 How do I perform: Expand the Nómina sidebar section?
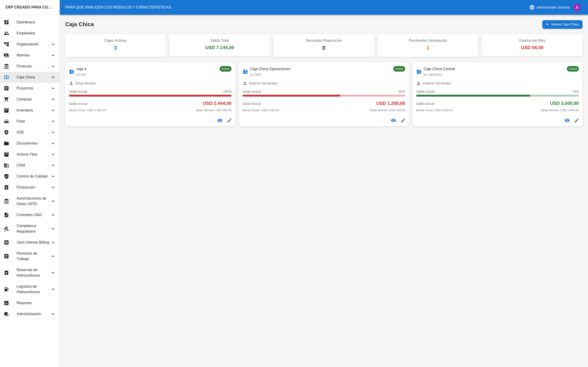tap(53, 55)
